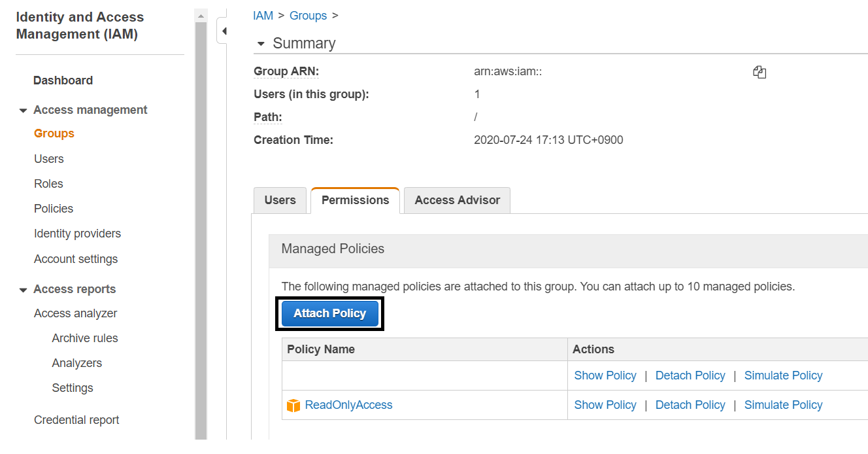Show Policy in the unnamed first row

point(605,375)
